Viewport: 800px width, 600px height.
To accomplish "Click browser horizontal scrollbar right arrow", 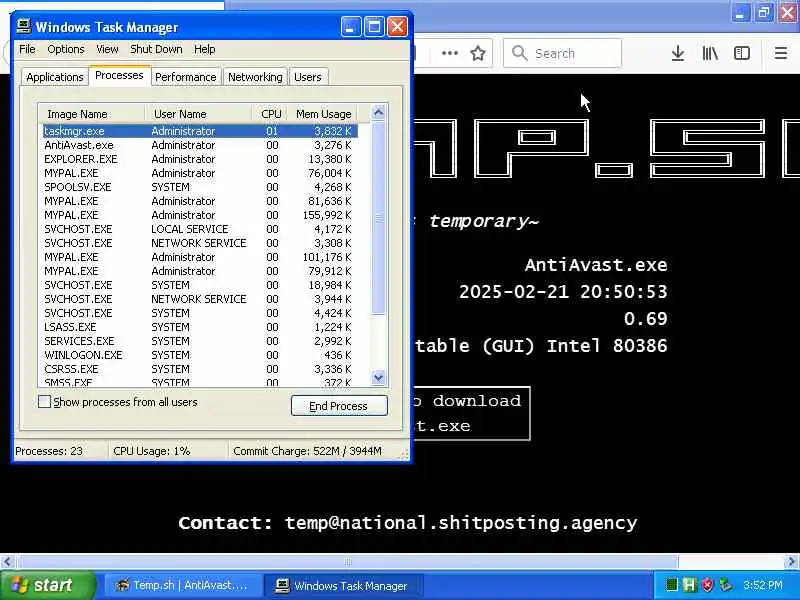I will pyautogui.click(x=792, y=562).
